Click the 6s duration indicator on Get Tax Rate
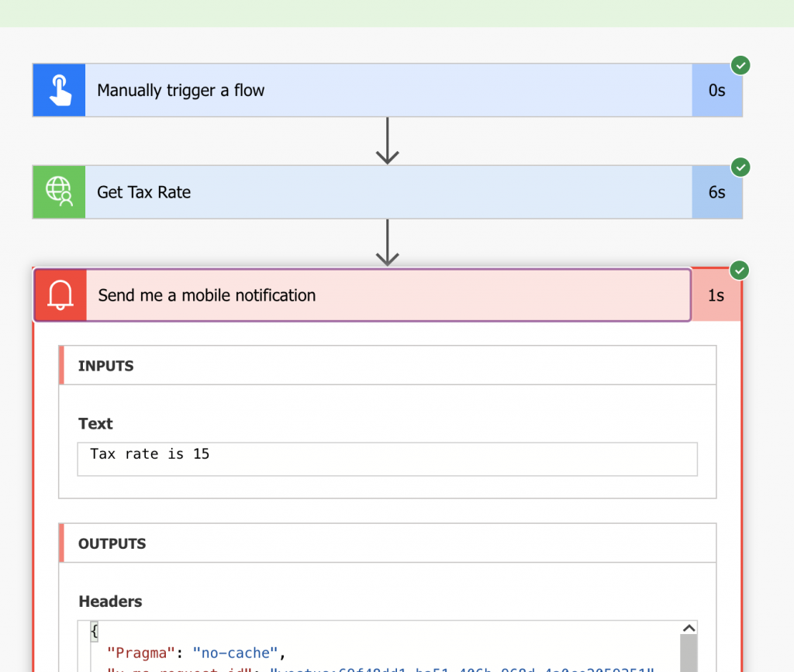 (717, 191)
